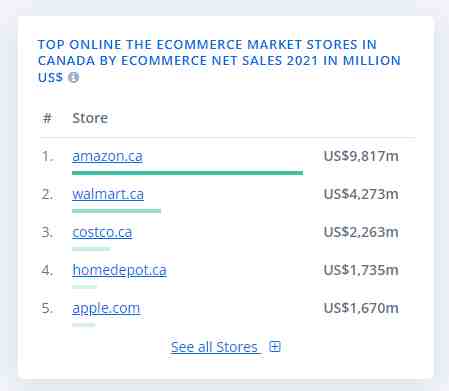This screenshot has width=449, height=391.
Task: Open the walmart.ca store link
Action: (108, 194)
